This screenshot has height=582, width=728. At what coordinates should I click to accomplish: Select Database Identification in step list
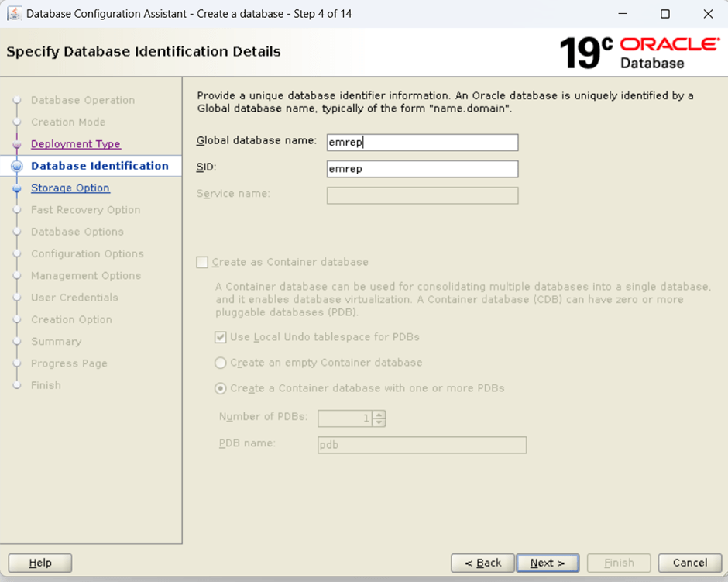click(99, 166)
